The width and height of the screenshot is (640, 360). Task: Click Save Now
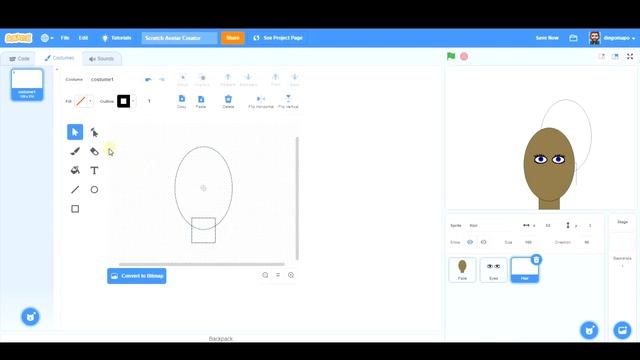pos(547,38)
